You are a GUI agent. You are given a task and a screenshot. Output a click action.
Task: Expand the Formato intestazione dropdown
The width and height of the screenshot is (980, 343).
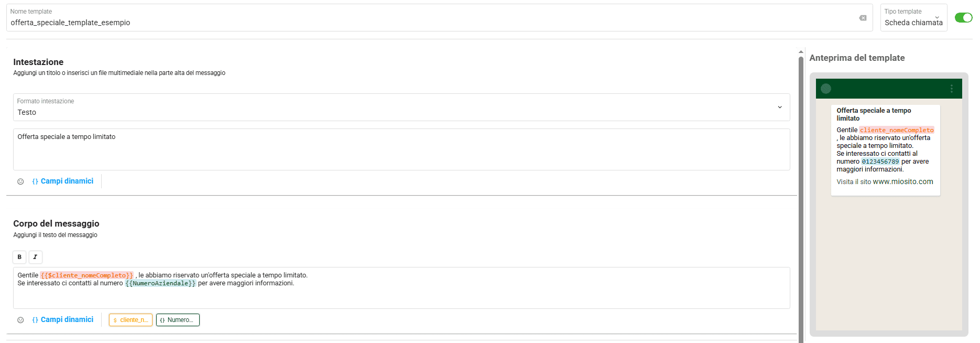[x=401, y=108]
